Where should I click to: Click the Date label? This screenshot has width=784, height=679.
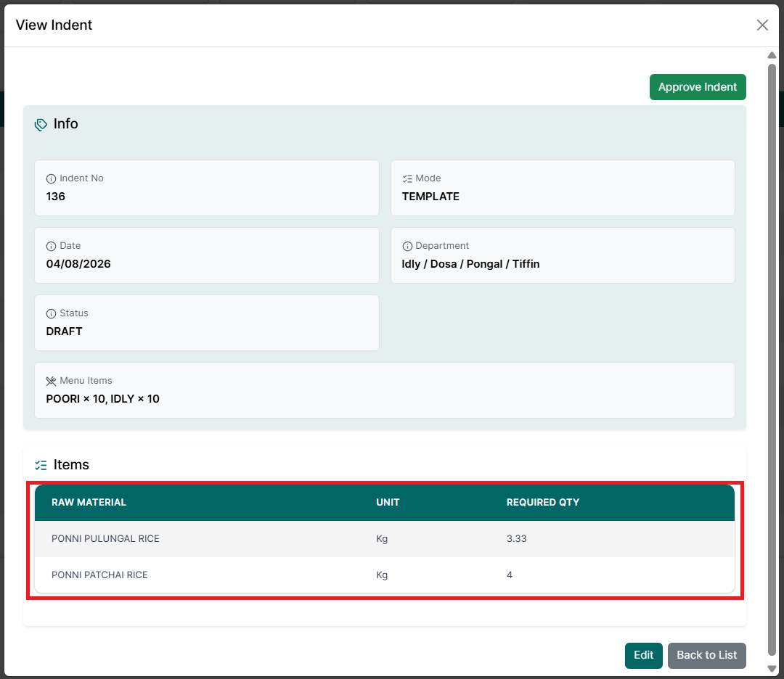tap(70, 246)
